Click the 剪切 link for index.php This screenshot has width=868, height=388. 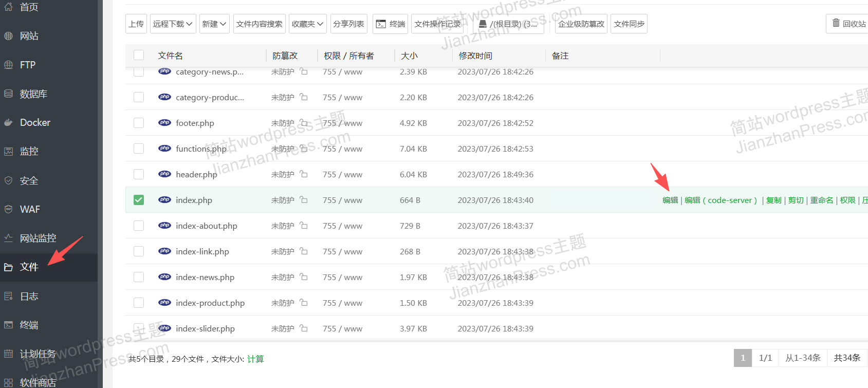[796, 200]
